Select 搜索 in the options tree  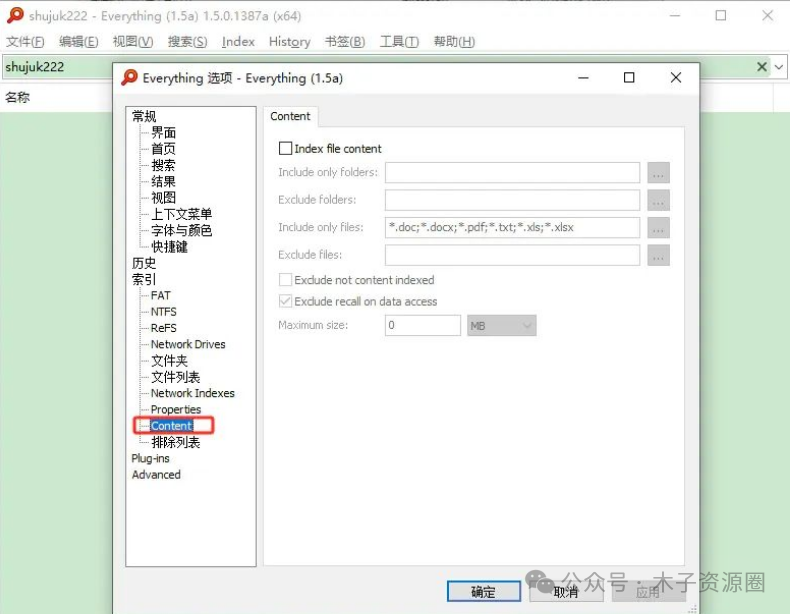(163, 165)
